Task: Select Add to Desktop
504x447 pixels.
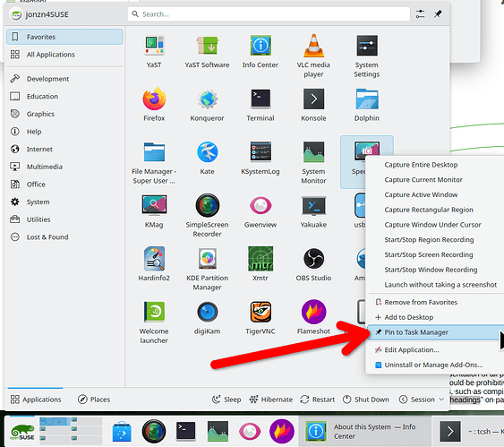Action: pos(436,317)
